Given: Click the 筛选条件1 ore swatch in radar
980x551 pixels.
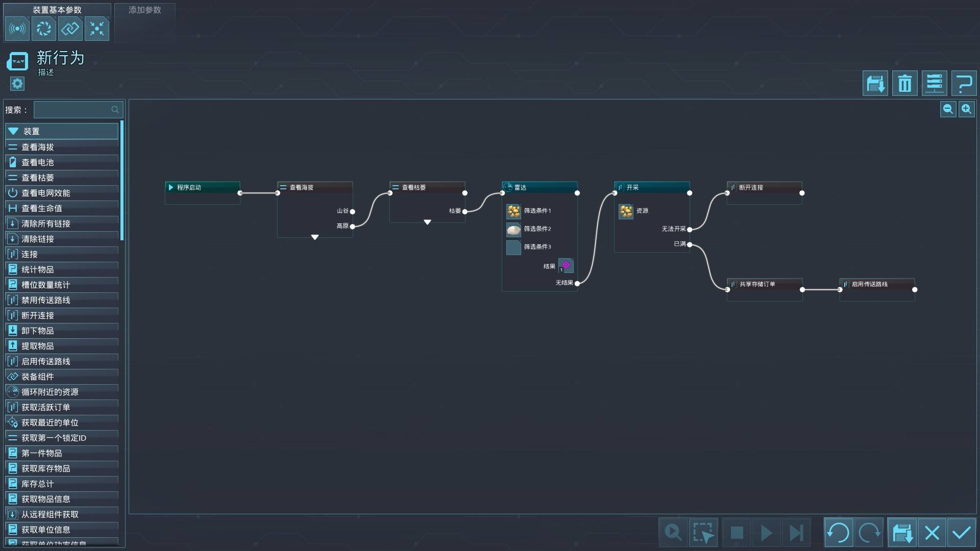Looking at the screenshot, I should (x=513, y=211).
